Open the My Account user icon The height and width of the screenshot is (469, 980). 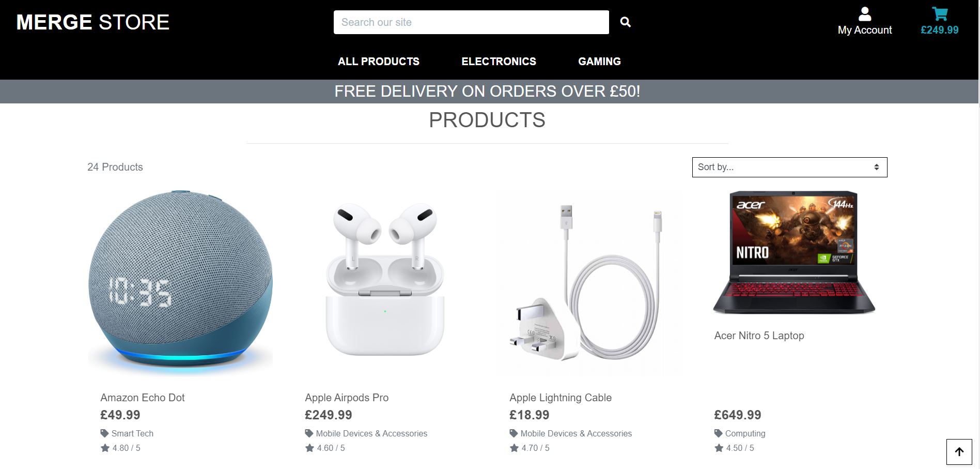tap(865, 14)
